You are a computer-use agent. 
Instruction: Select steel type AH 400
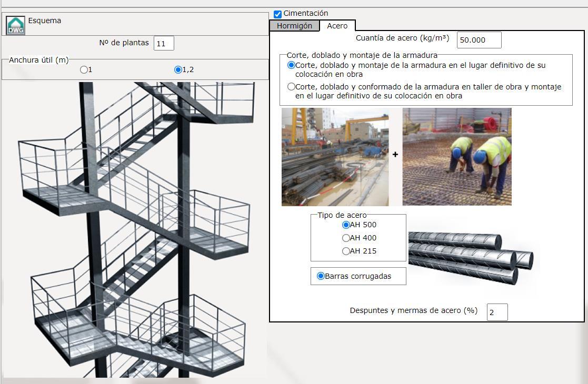click(x=346, y=238)
